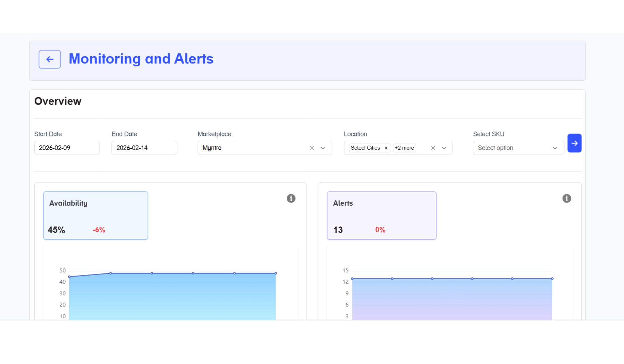Screen dimensions: 624x364
Task: Click first data point on Availability chart
Action: point(69,277)
